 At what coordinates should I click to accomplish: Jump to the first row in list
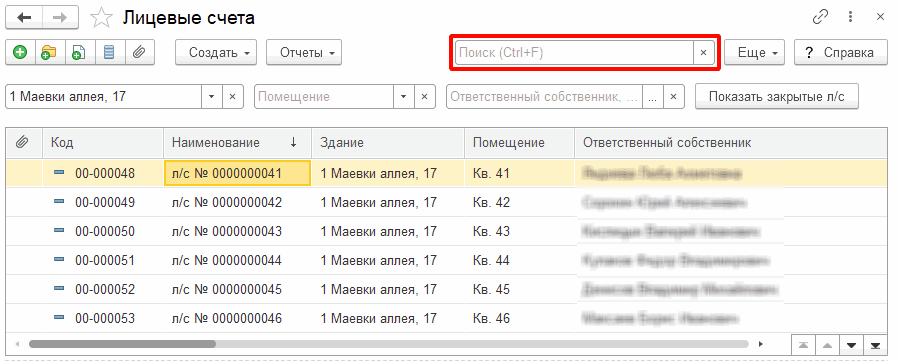coord(804,345)
